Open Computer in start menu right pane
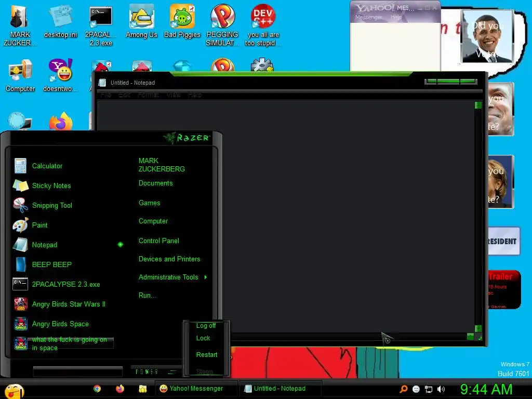The width and height of the screenshot is (532, 399). click(x=153, y=221)
